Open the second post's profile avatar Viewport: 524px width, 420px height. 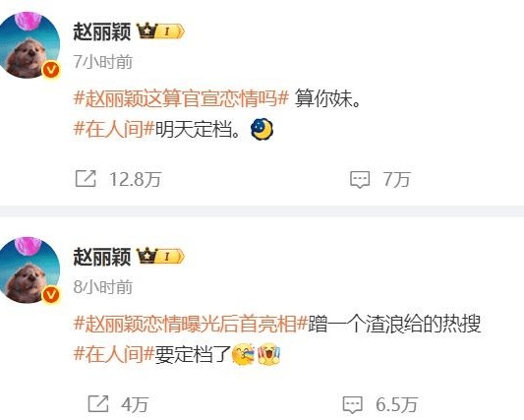click(29, 270)
